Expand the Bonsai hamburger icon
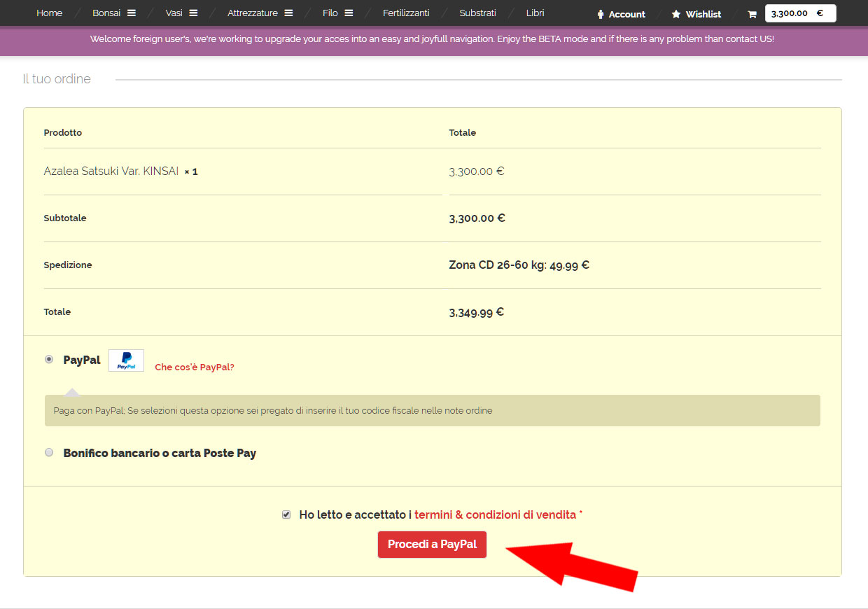Screen dimensions: 868x609 132,13
